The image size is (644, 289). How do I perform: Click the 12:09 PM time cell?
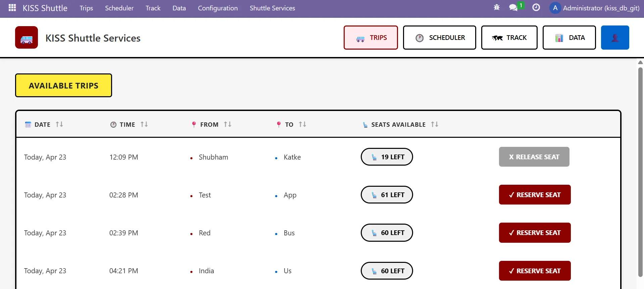123,157
